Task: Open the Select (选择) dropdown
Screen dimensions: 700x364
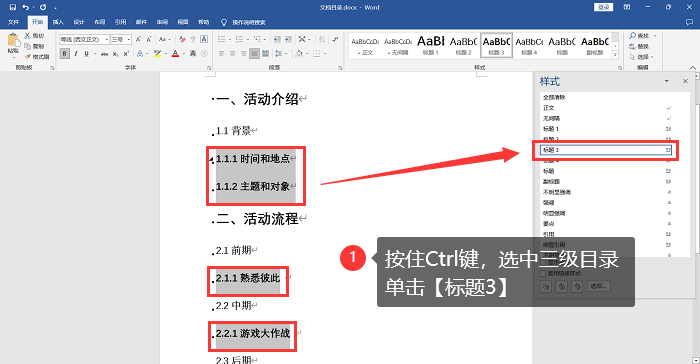Action: 652,57
